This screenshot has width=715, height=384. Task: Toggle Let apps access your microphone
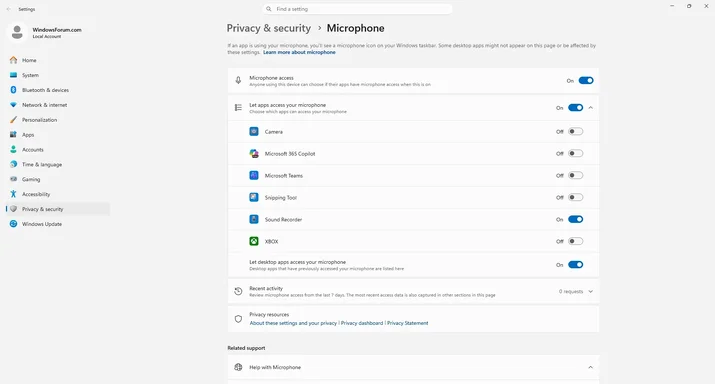(x=575, y=108)
